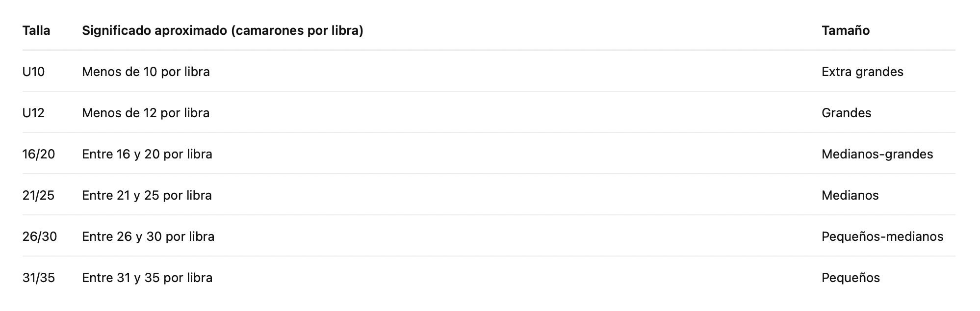Click the "Talla" column header
The image size is (980, 311).
36,30
